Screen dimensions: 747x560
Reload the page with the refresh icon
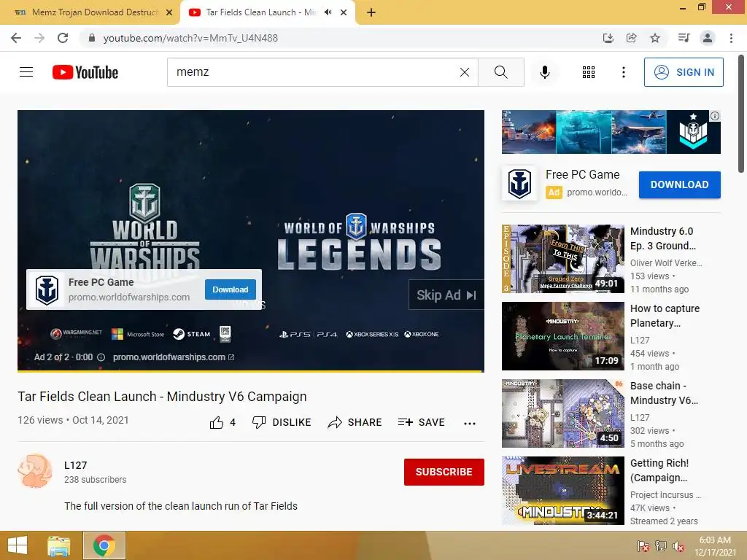63,38
